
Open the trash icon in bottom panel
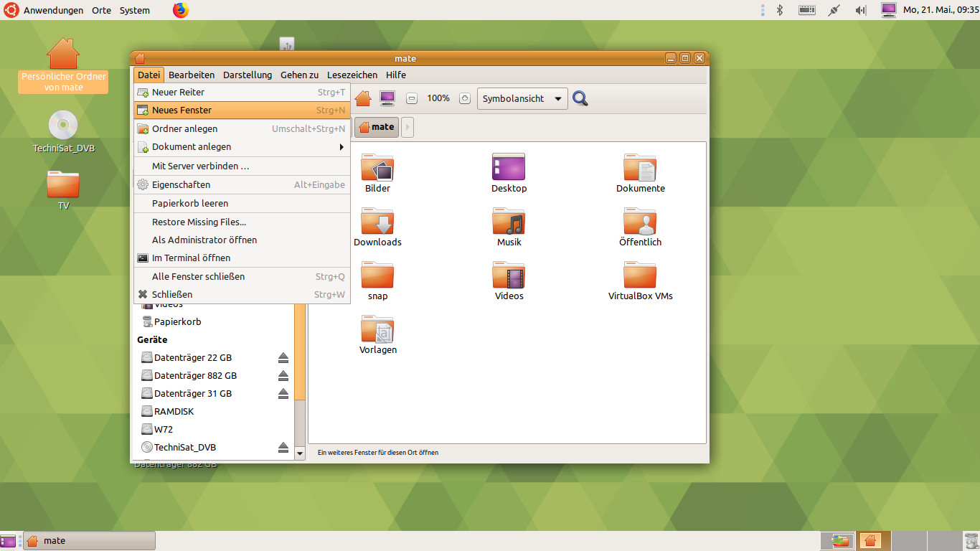coord(971,541)
